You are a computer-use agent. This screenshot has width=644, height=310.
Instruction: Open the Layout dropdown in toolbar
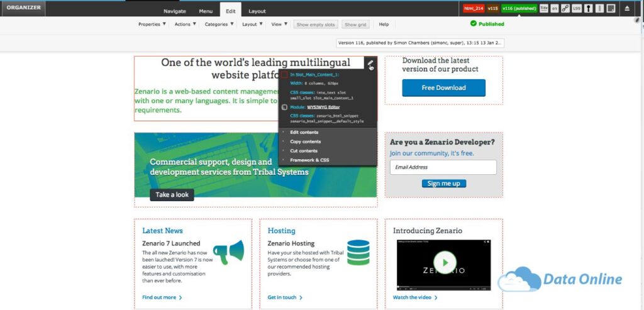(252, 25)
